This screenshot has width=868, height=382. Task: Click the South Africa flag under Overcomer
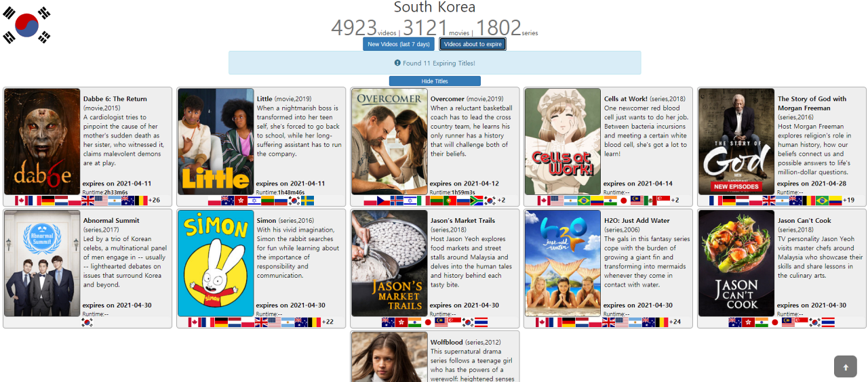[x=477, y=200]
